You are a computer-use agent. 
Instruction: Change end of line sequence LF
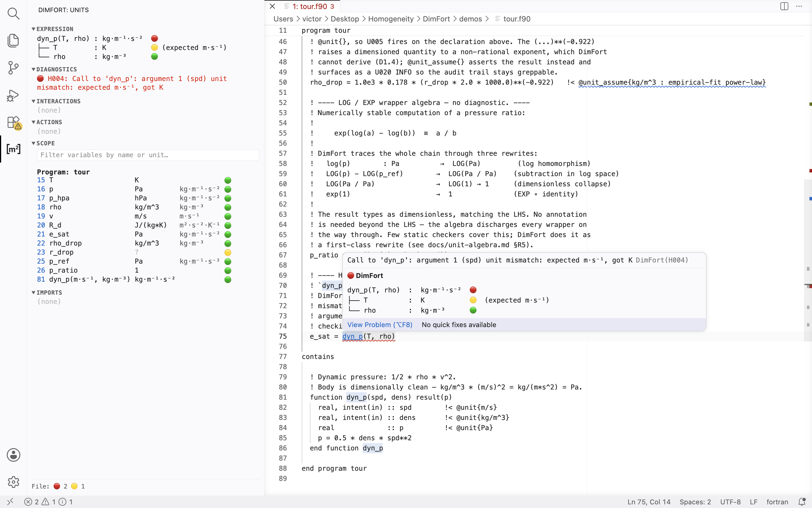(x=754, y=502)
